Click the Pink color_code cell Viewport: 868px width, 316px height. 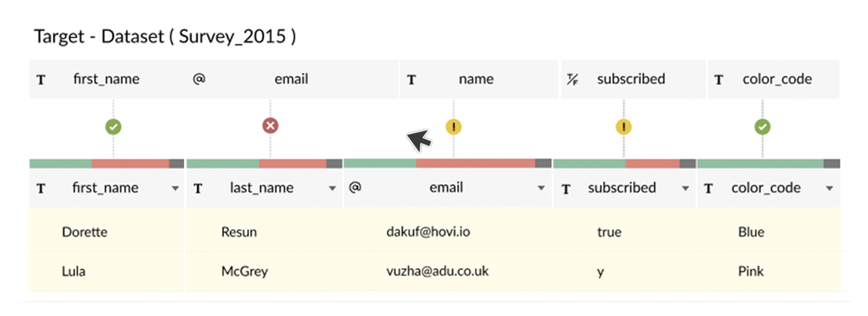[x=751, y=271]
